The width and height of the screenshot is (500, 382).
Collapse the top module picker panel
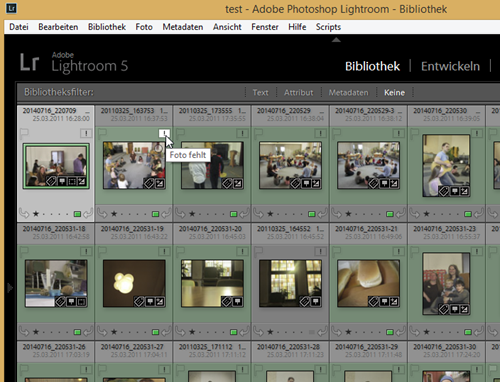(336, 40)
